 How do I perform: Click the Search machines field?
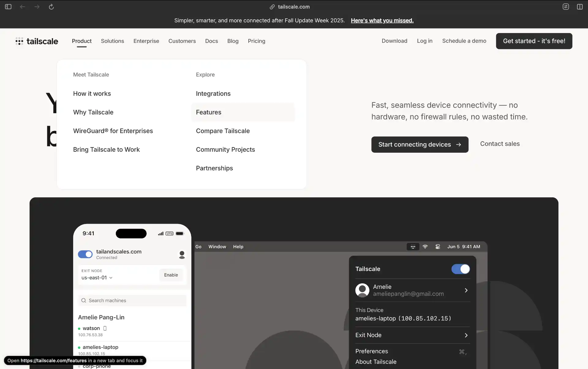tap(132, 300)
